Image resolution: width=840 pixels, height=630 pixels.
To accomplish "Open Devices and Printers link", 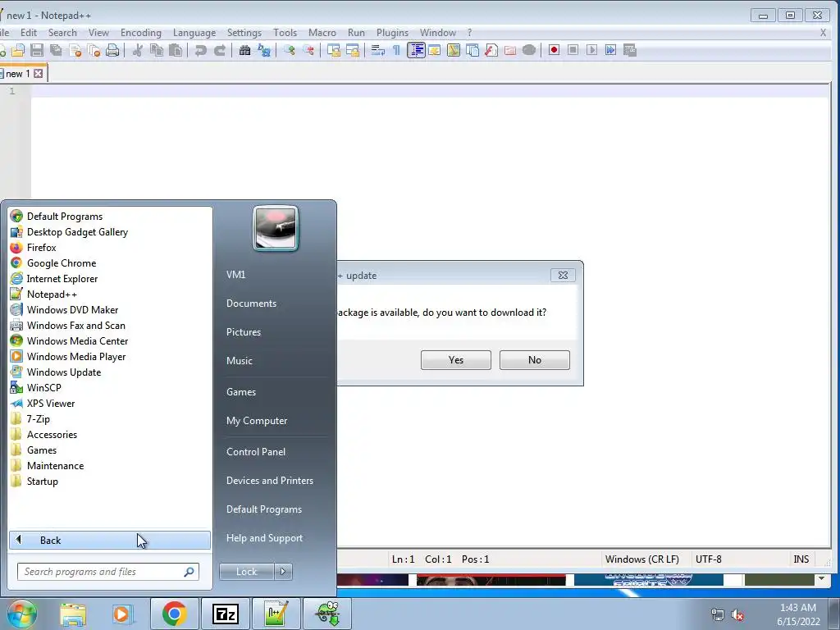I will pyautogui.click(x=269, y=481).
